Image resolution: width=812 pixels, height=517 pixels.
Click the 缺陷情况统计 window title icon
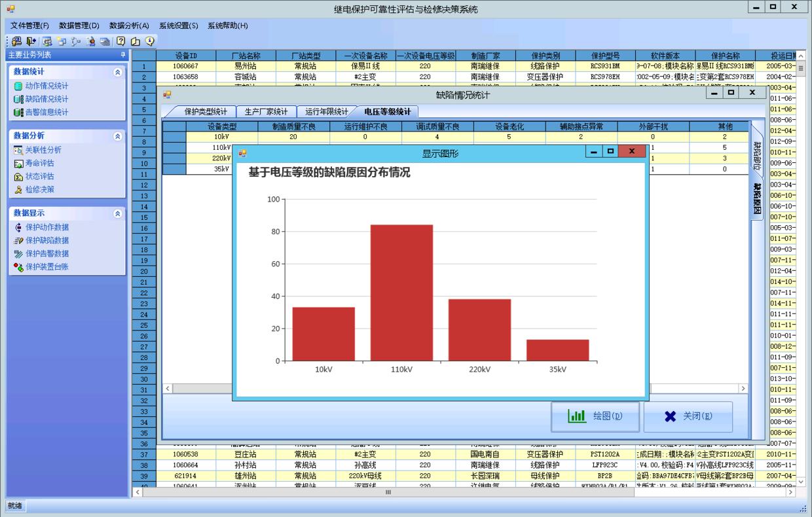pyautogui.click(x=166, y=95)
